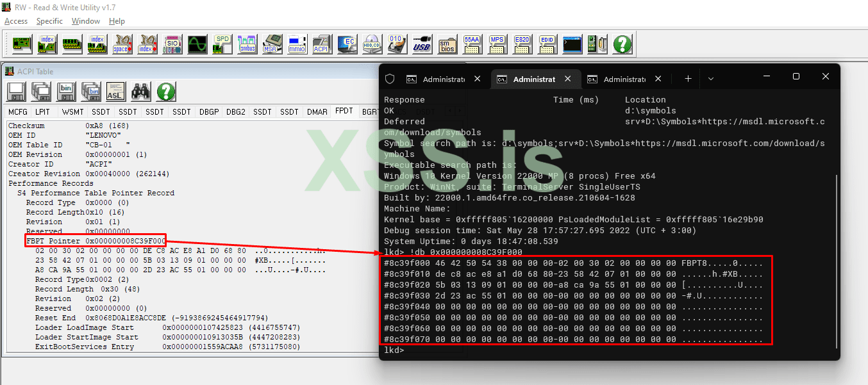Viewport: 868px width, 385px height.
Task: Save the table as bin file
Action: 66,92
